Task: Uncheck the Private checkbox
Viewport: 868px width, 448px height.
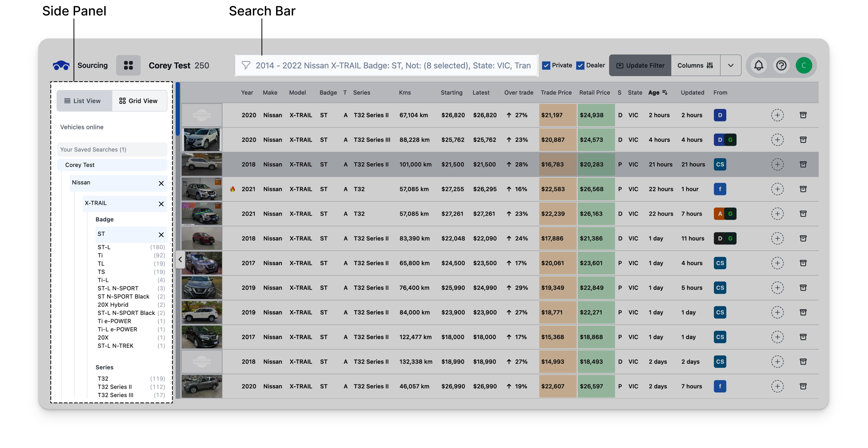Action: pyautogui.click(x=546, y=66)
